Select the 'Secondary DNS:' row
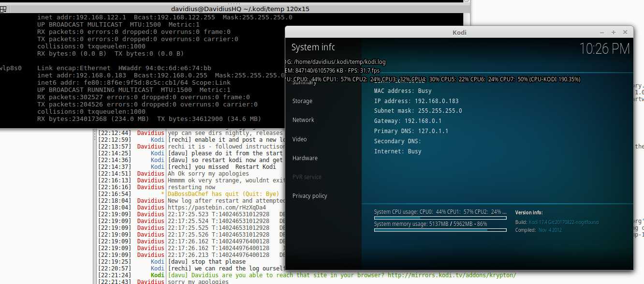Viewport: 644px width, 284px height. pos(397,141)
